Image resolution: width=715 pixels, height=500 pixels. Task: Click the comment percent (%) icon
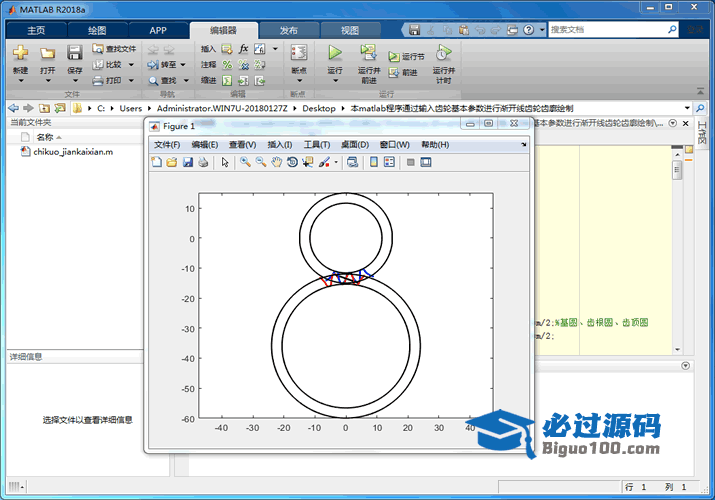pyautogui.click(x=227, y=65)
